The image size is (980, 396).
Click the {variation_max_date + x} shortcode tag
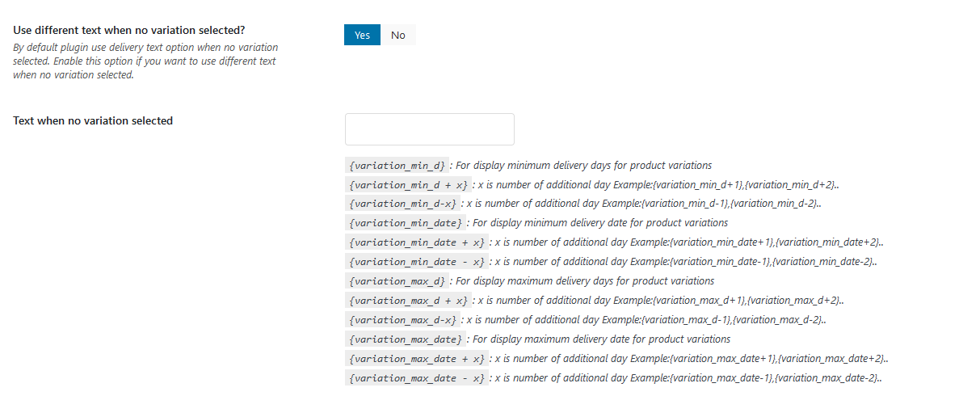(417, 359)
